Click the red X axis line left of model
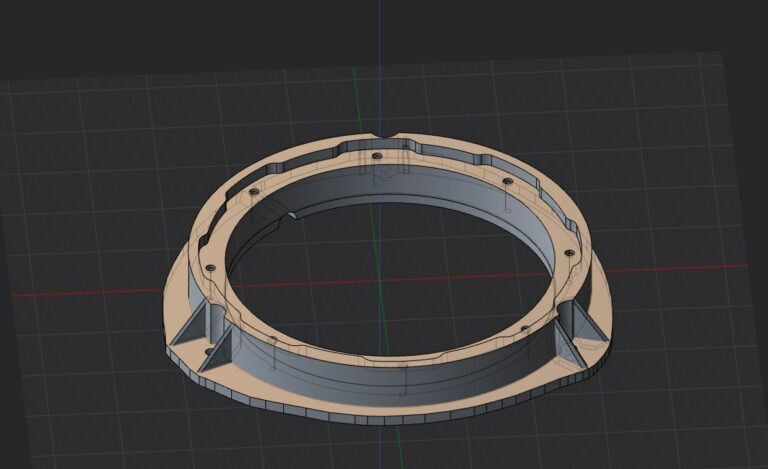Image resolution: width=768 pixels, height=469 pixels. point(88,294)
